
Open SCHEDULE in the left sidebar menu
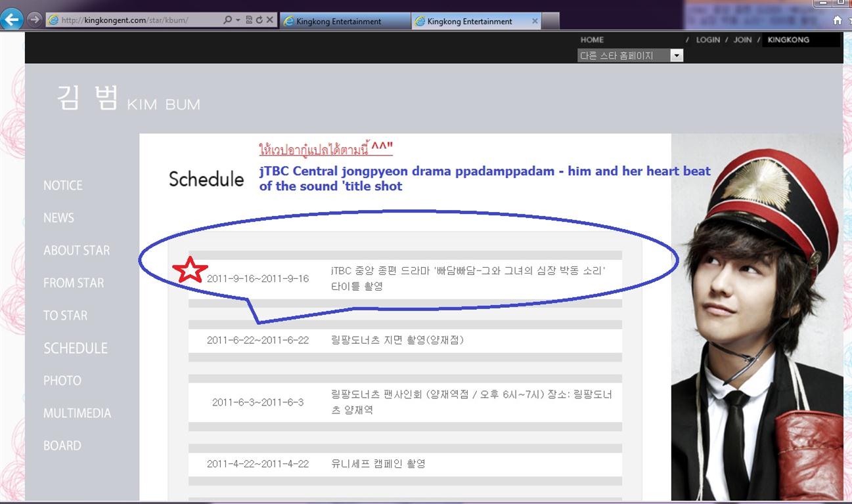76,348
